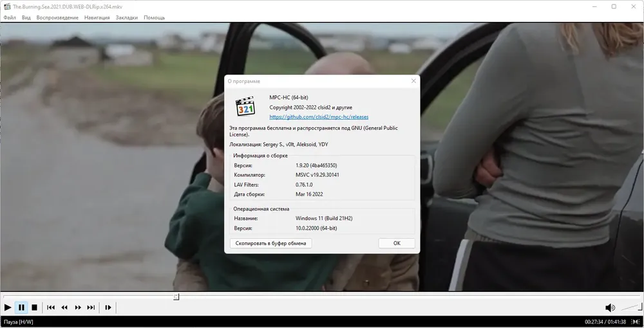Viewport: 644px width, 328px height.
Task: Click the fast-forward (increase speed) icon
Action: [x=78, y=307]
